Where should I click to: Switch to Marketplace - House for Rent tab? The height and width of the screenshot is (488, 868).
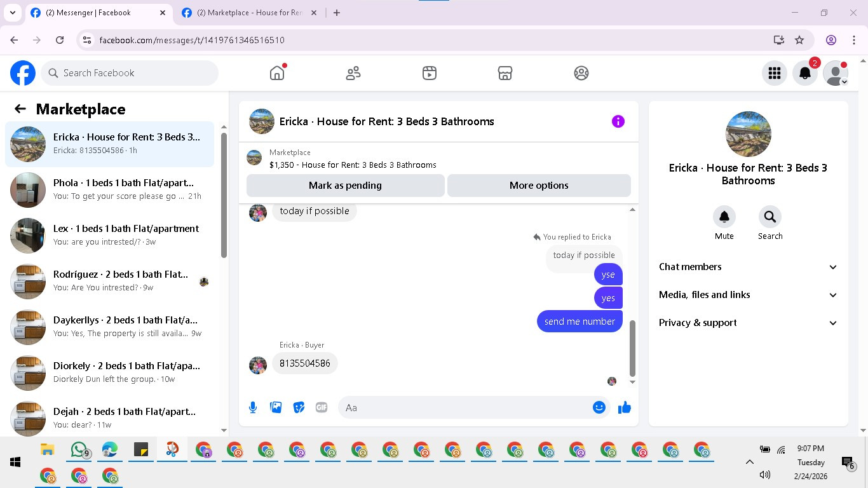click(250, 13)
